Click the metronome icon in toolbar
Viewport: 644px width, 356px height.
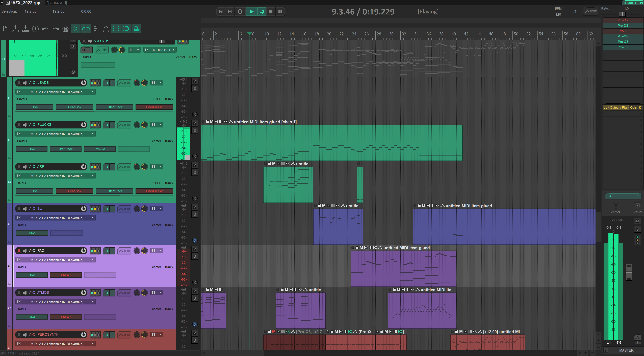coord(66,29)
